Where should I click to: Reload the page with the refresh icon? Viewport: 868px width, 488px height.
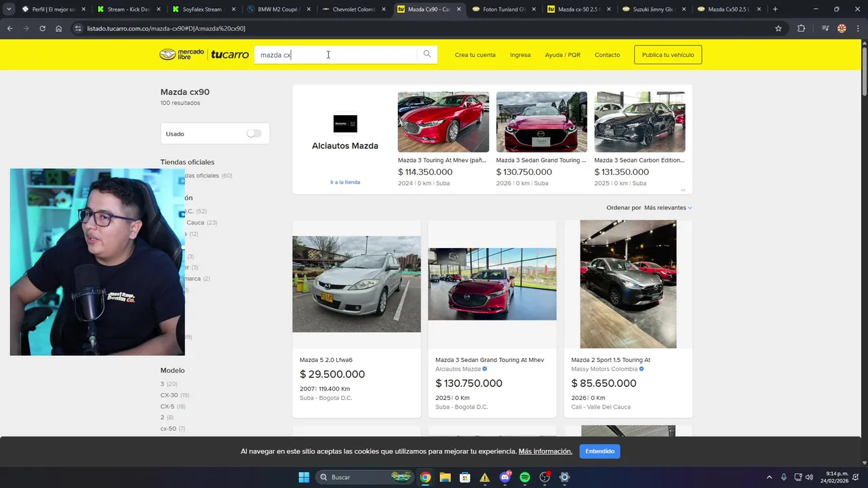(42, 28)
